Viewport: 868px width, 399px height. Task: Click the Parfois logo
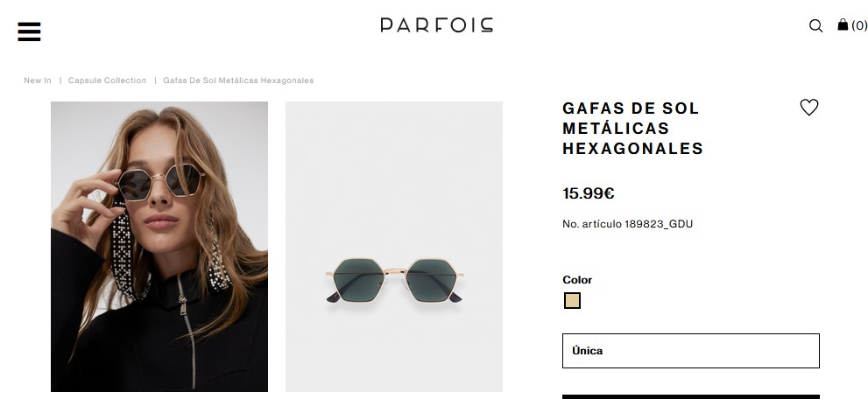coord(436,24)
